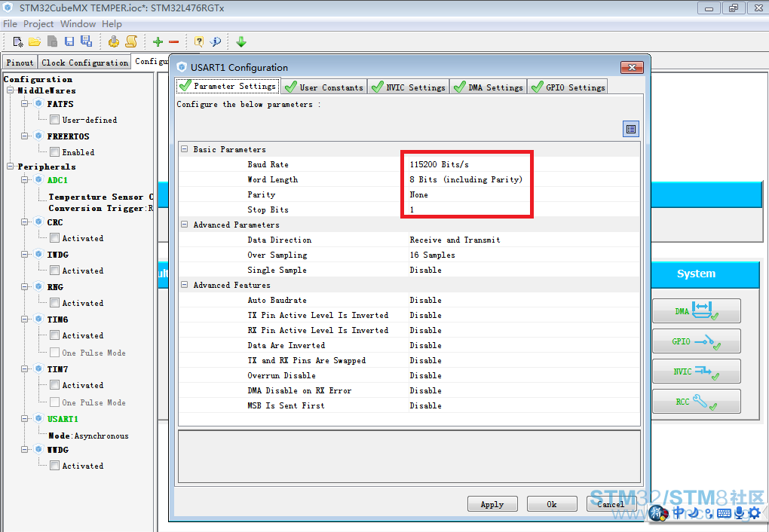Viewport: 769px width, 532px height.
Task: Click the cube icon beside CRC
Action: click(x=38, y=222)
